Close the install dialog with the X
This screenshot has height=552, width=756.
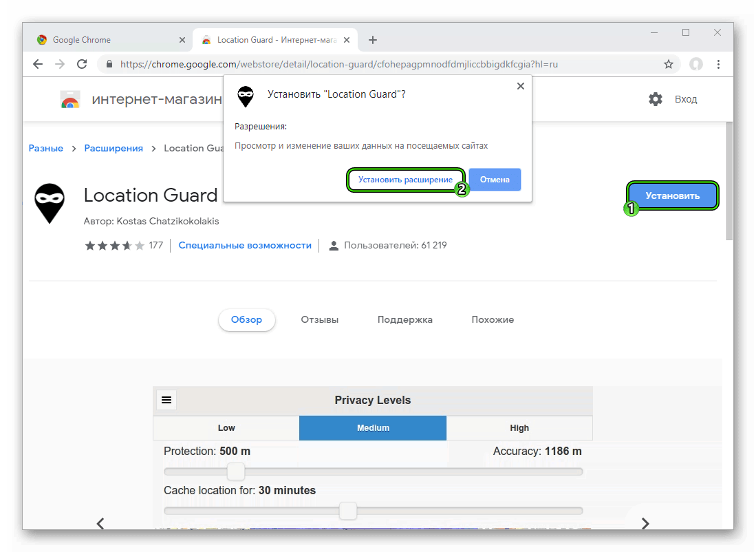pyautogui.click(x=520, y=86)
